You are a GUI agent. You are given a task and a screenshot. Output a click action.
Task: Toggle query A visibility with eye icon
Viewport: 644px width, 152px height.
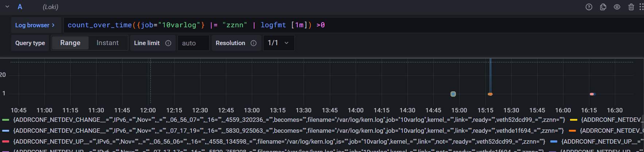pyautogui.click(x=617, y=7)
